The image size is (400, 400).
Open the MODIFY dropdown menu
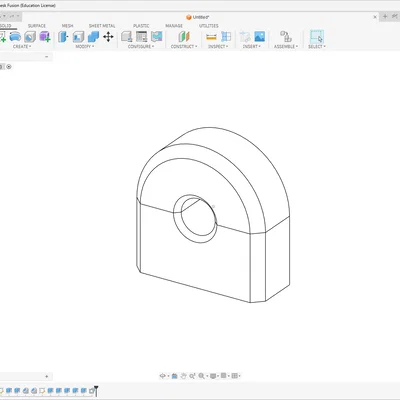(85, 47)
